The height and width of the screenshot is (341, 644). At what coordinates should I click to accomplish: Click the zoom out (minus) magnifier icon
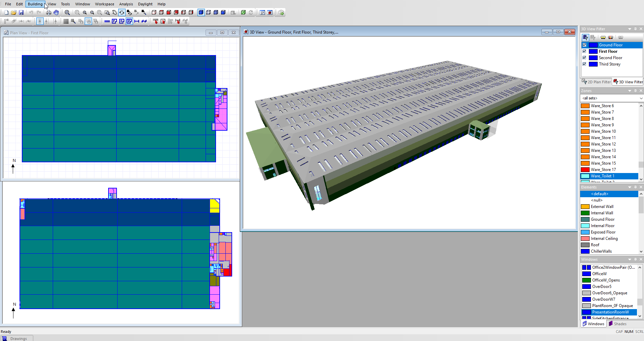[x=92, y=12]
